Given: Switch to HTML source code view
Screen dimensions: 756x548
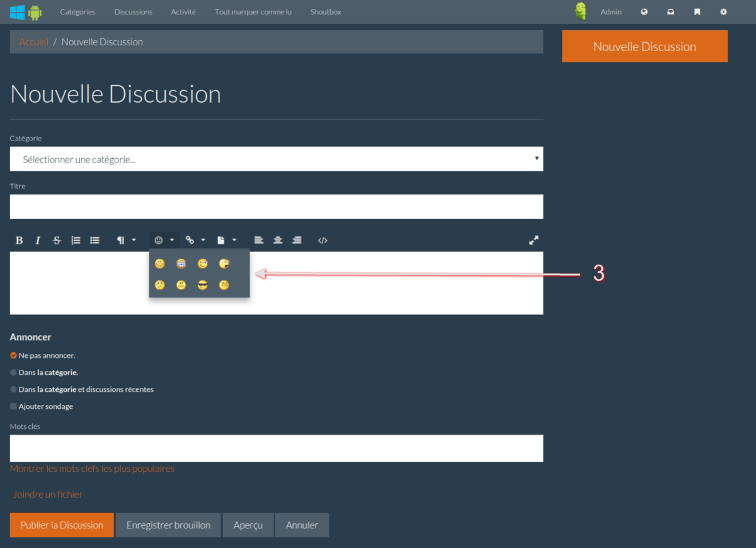Looking at the screenshot, I should (x=323, y=240).
